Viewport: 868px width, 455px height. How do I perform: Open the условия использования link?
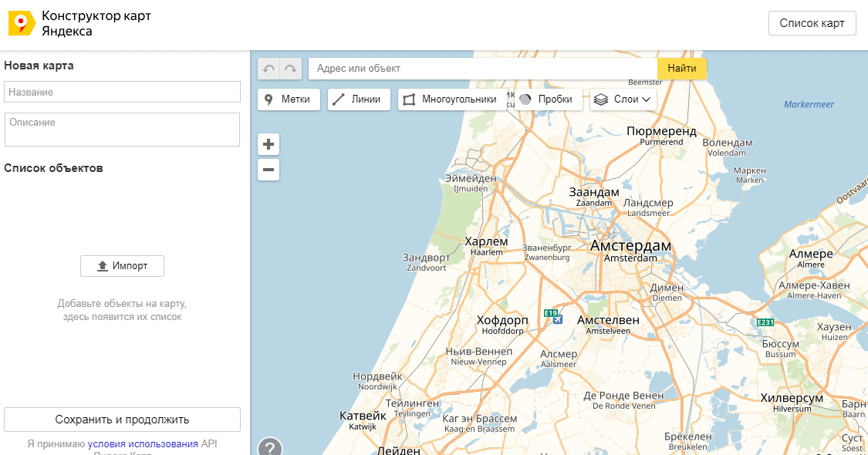tap(143, 443)
